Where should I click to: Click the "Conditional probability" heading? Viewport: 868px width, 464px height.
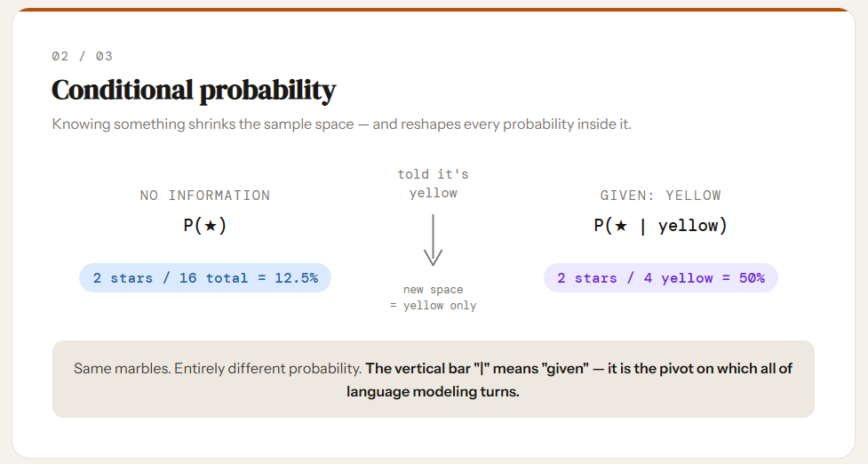click(194, 91)
